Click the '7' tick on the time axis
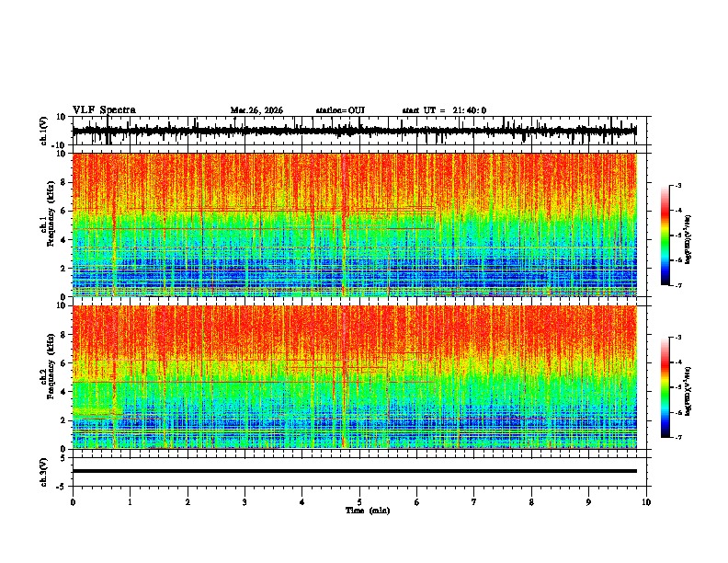 click(474, 502)
